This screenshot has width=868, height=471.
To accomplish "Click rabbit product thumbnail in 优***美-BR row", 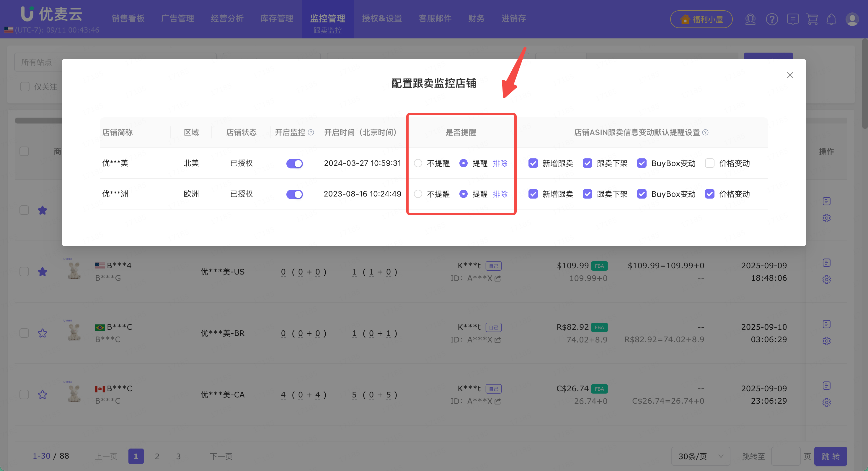I will click(x=74, y=332).
